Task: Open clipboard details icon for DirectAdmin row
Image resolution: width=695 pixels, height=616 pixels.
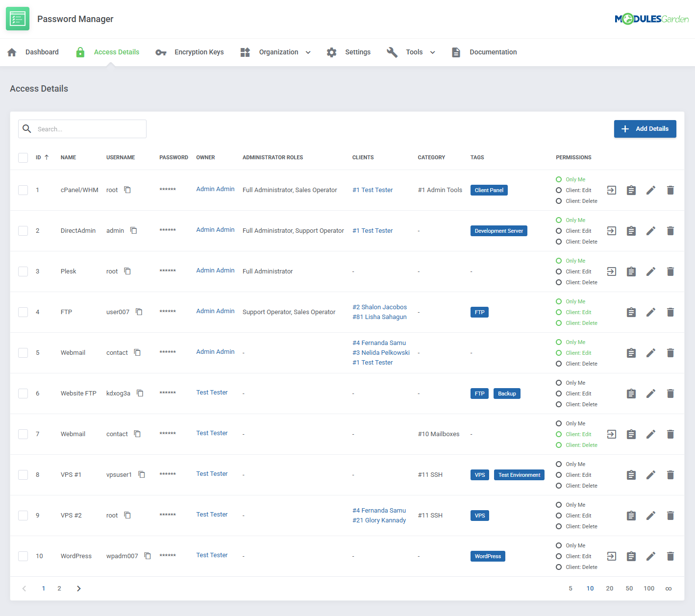Action: pyautogui.click(x=631, y=231)
